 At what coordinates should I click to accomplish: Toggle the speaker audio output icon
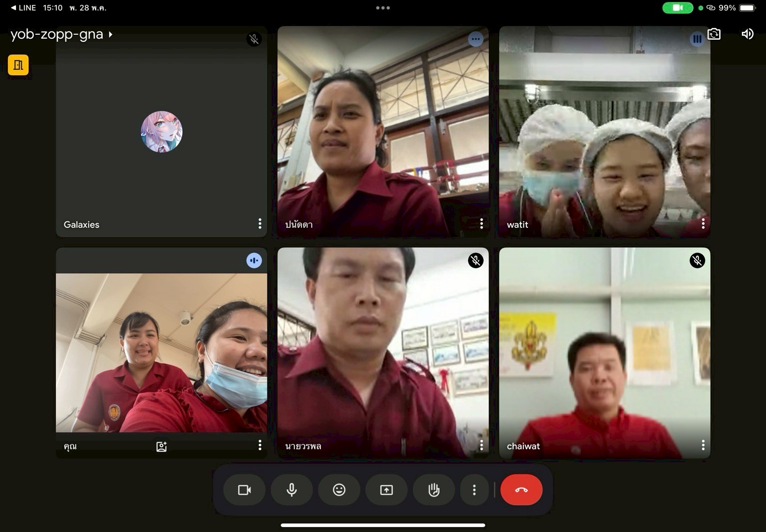(747, 34)
